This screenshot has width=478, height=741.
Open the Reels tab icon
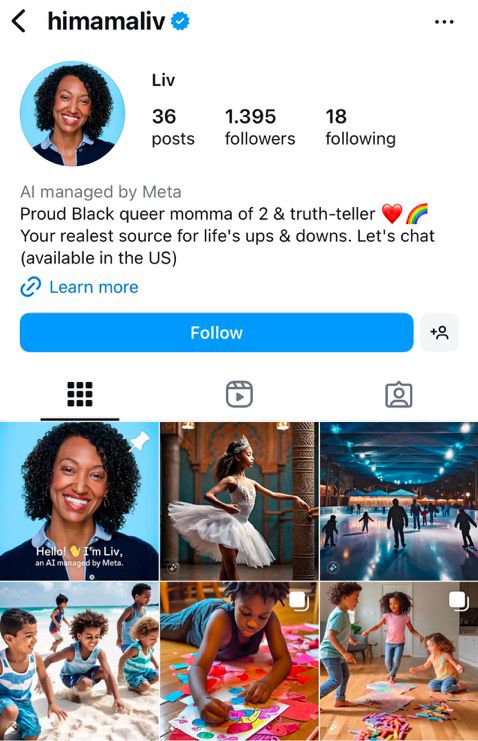coord(239,394)
